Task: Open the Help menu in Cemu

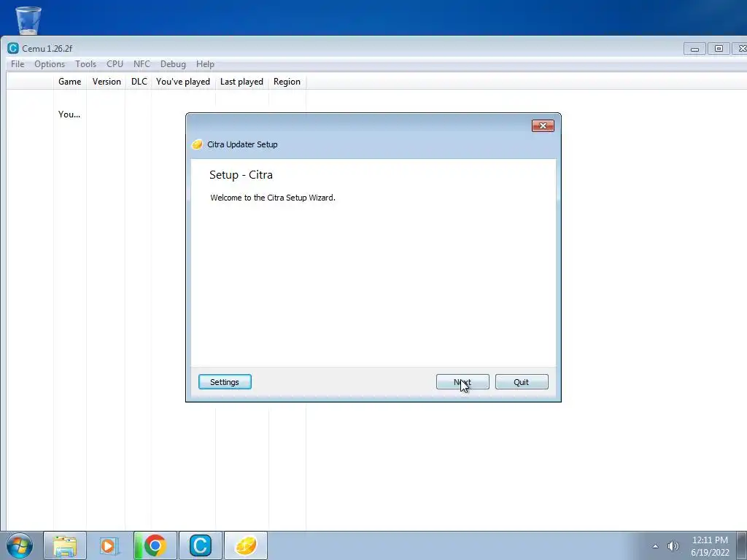Action: (x=205, y=64)
